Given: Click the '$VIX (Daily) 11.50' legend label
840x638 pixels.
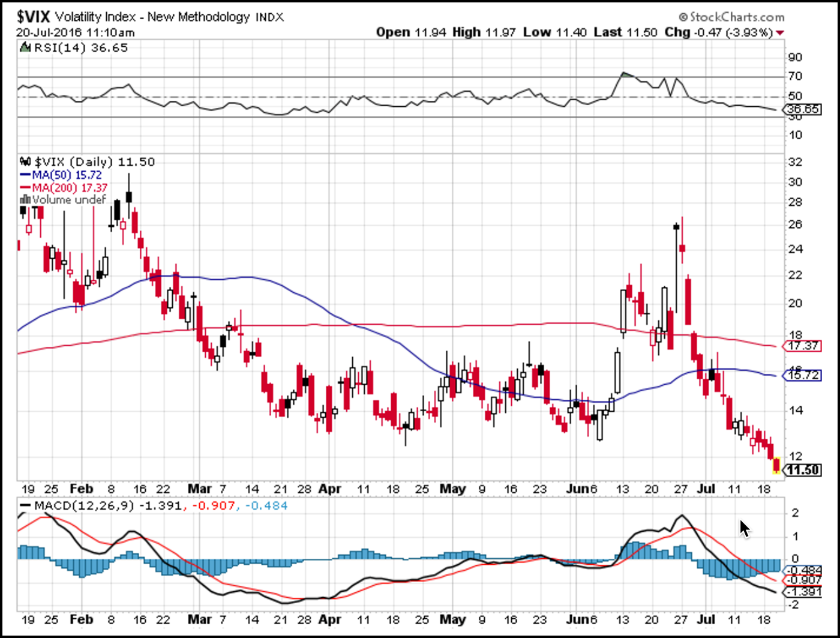Looking at the screenshot, I should coord(94,161).
